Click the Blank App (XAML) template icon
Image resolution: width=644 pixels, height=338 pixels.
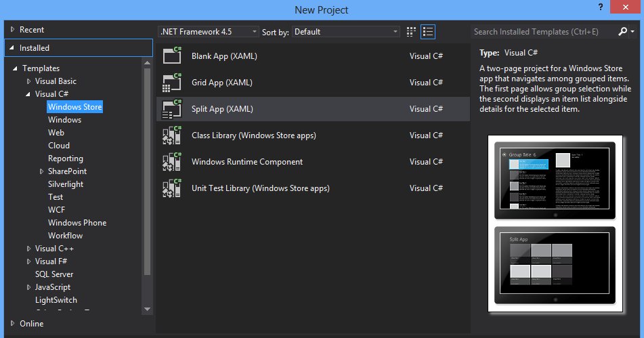pos(172,56)
